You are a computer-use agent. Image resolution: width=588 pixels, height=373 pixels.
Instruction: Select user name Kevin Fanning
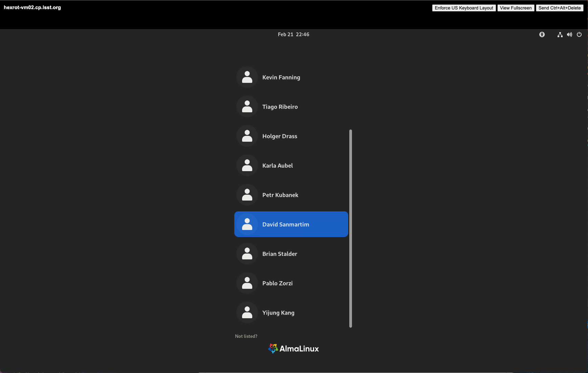pos(281,77)
